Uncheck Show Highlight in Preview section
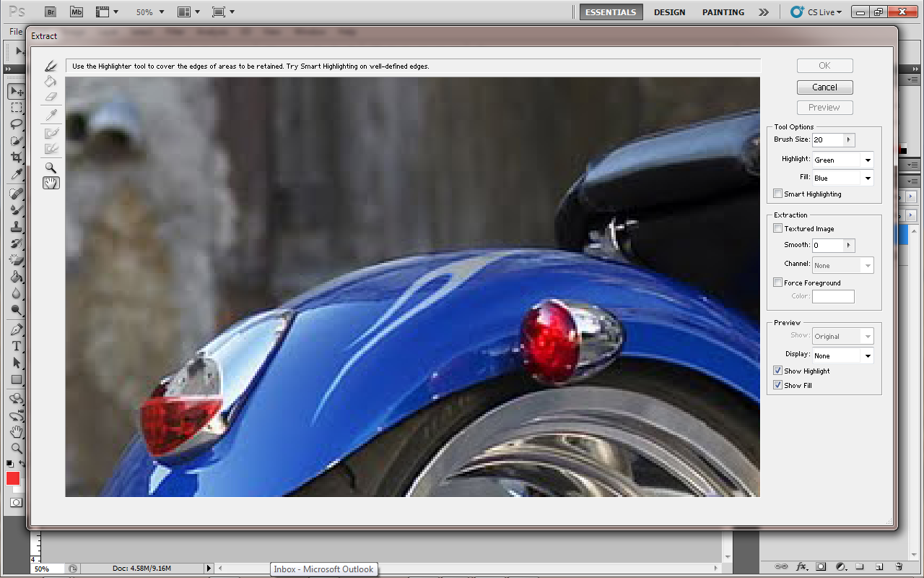Viewport: 924px width, 578px height. (777, 371)
